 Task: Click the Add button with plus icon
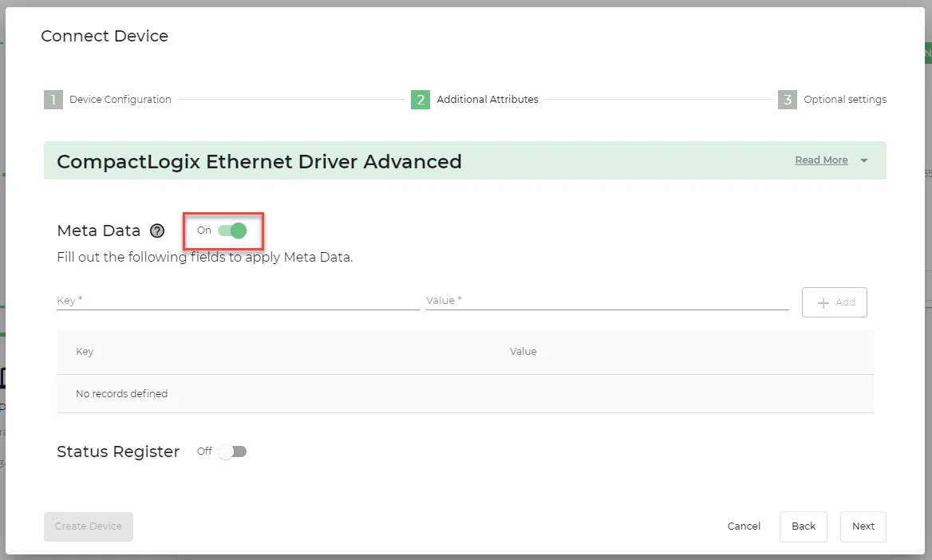click(x=835, y=302)
